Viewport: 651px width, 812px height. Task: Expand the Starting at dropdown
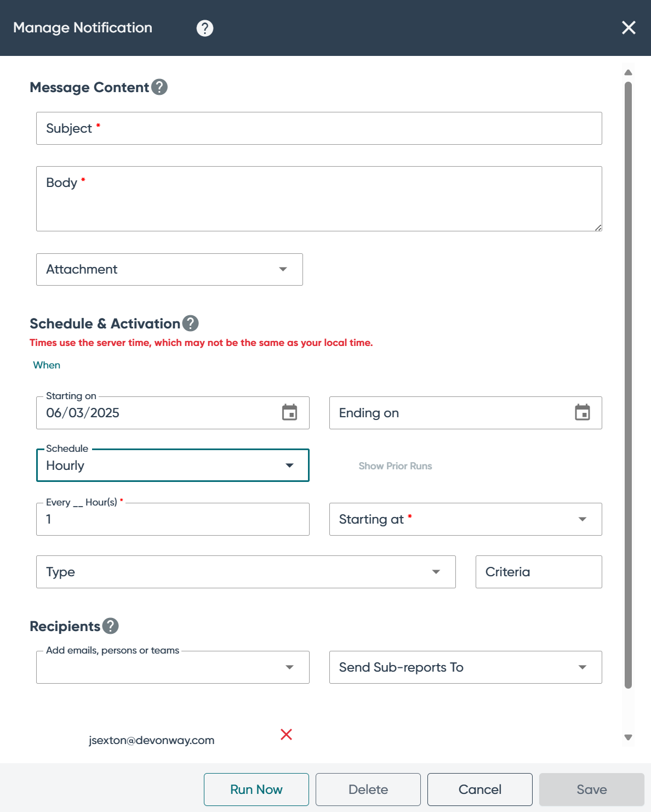click(x=465, y=519)
